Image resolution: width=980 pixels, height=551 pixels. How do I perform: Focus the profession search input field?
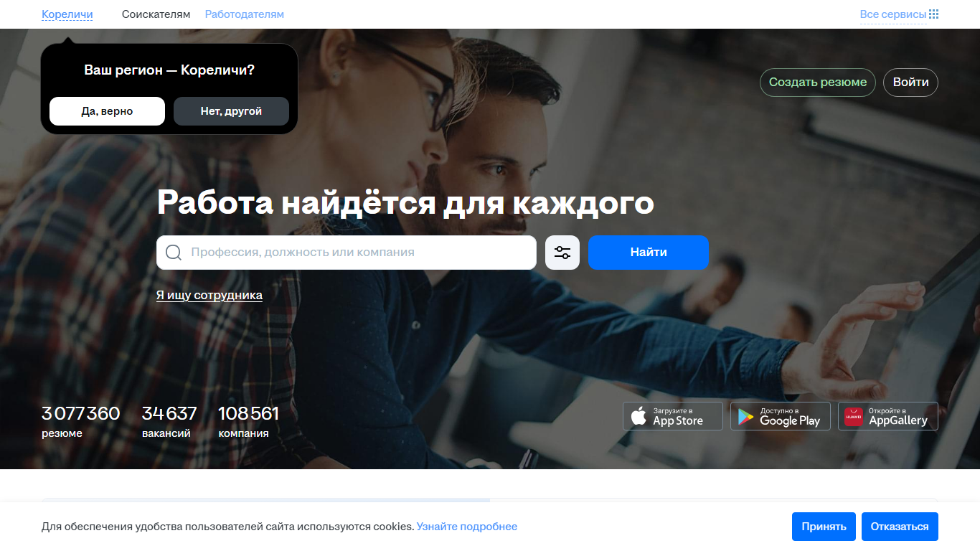coord(347,253)
